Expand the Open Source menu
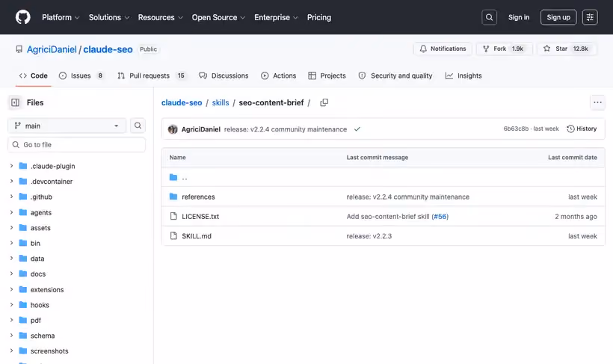Image resolution: width=613 pixels, height=364 pixels. click(x=218, y=17)
